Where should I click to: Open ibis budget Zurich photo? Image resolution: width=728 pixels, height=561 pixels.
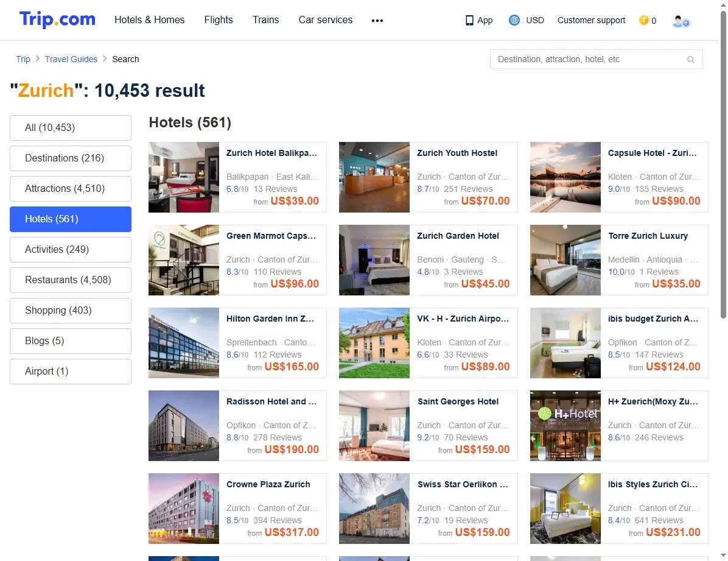(x=565, y=342)
